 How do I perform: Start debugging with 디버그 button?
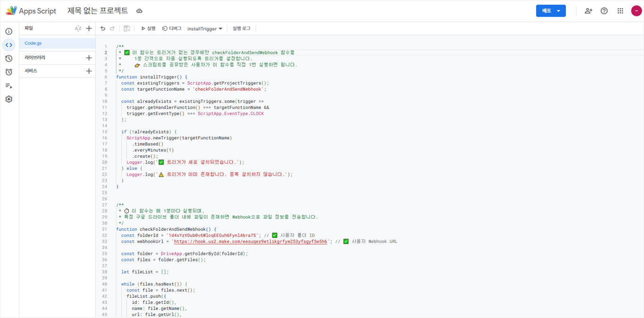tap(172, 29)
